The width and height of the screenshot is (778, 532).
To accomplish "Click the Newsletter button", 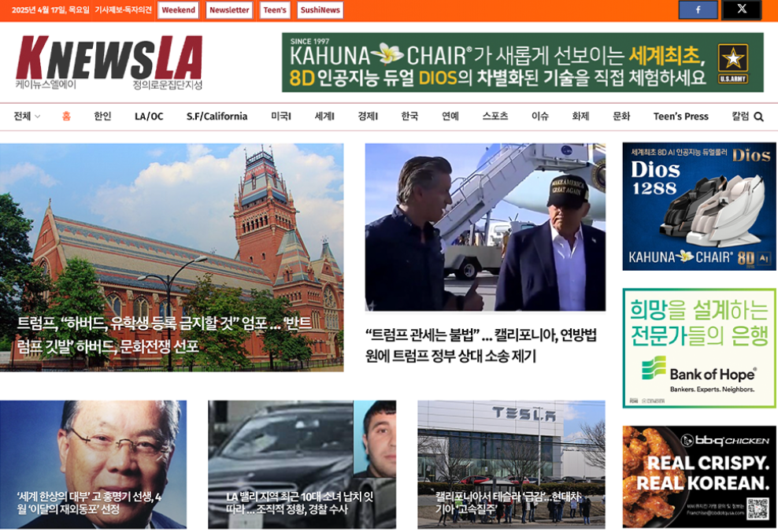I will point(228,9).
